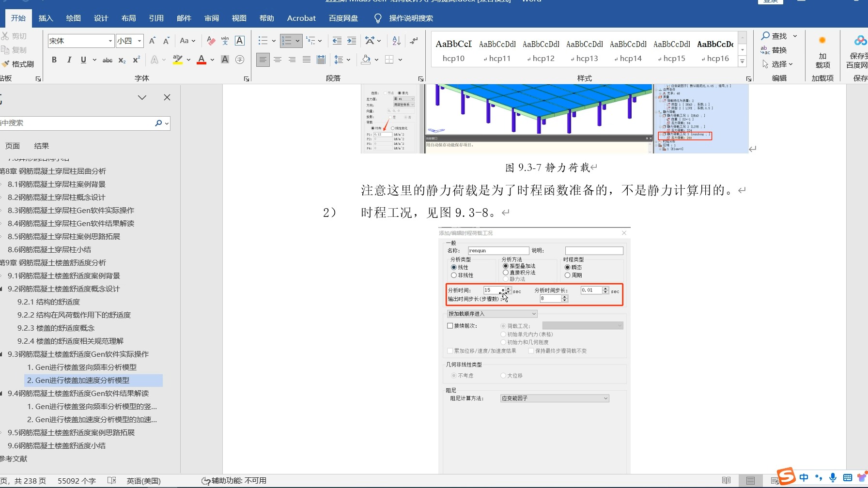Open the line spacing dropdown
Image resolution: width=868 pixels, height=488 pixels.
342,60
